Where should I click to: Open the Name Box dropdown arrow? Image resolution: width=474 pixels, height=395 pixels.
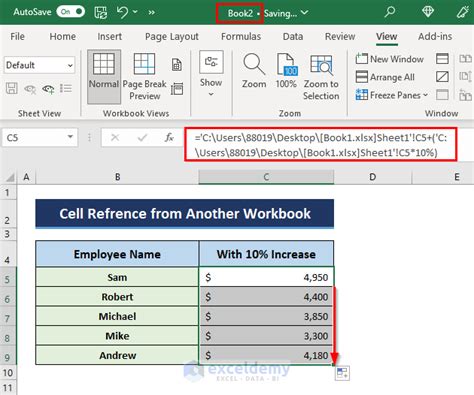(70, 137)
